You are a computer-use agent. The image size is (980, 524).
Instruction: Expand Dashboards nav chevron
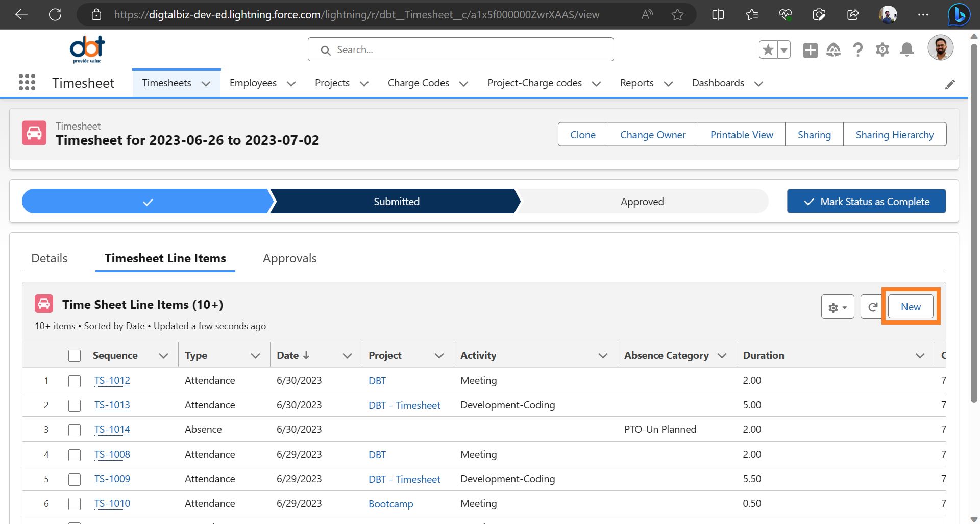pos(758,84)
